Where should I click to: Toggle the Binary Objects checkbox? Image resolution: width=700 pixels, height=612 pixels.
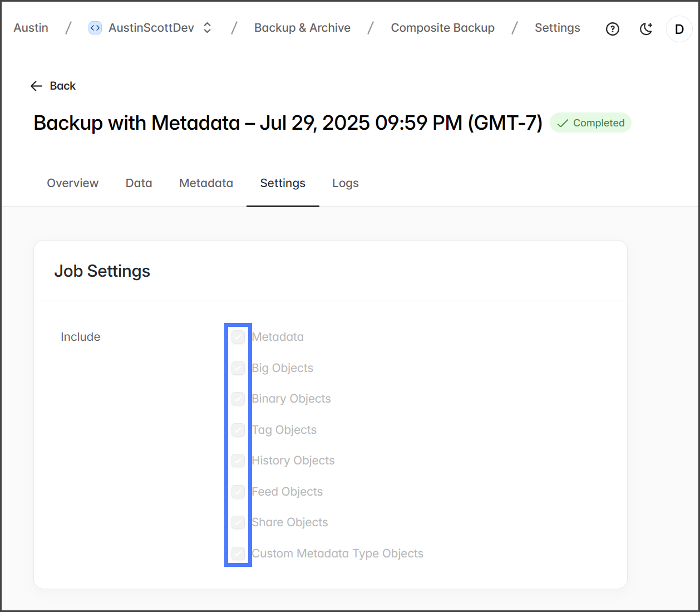(x=238, y=399)
